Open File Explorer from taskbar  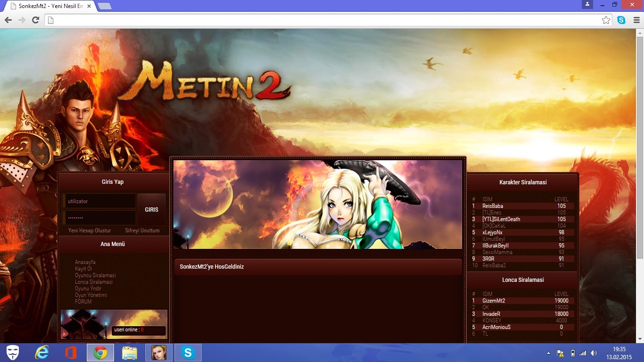[x=129, y=353]
